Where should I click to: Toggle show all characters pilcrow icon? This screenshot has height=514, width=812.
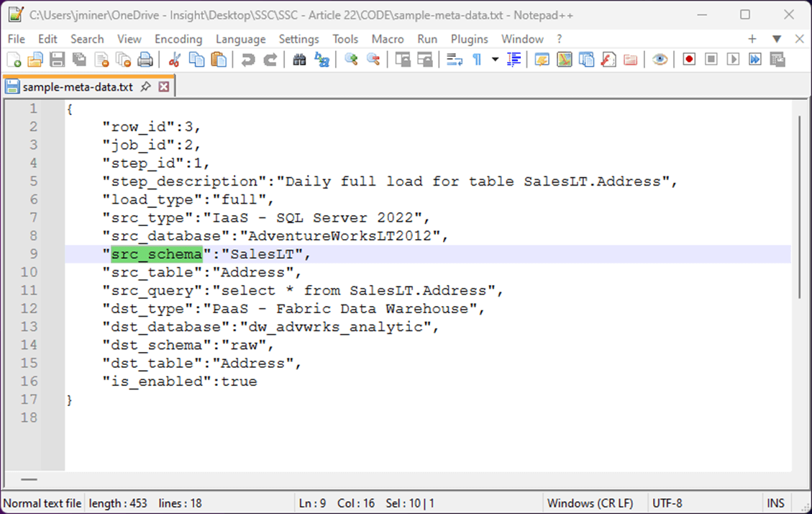pyautogui.click(x=477, y=60)
